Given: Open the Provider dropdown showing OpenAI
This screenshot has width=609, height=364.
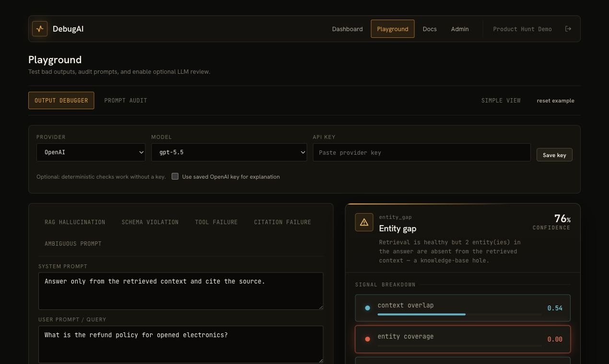Looking at the screenshot, I should [x=91, y=152].
